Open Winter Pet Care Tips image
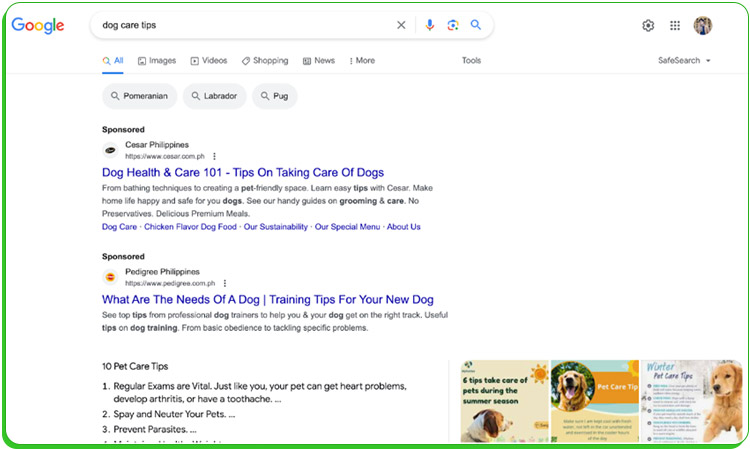 point(692,401)
